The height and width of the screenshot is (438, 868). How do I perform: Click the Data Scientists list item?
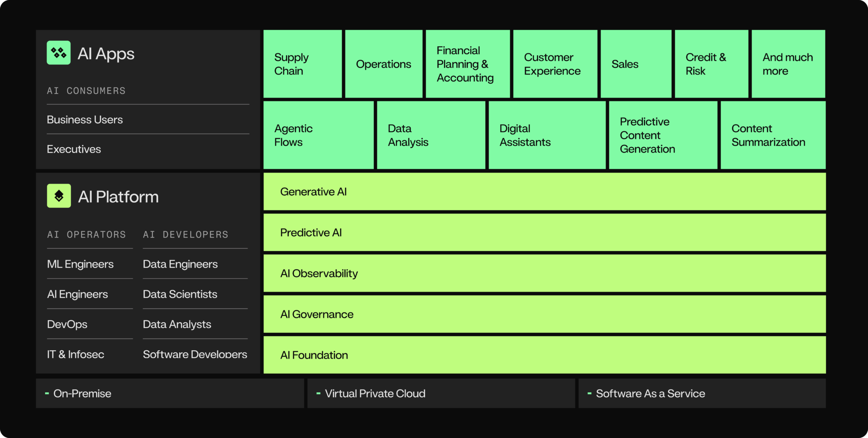[180, 294]
